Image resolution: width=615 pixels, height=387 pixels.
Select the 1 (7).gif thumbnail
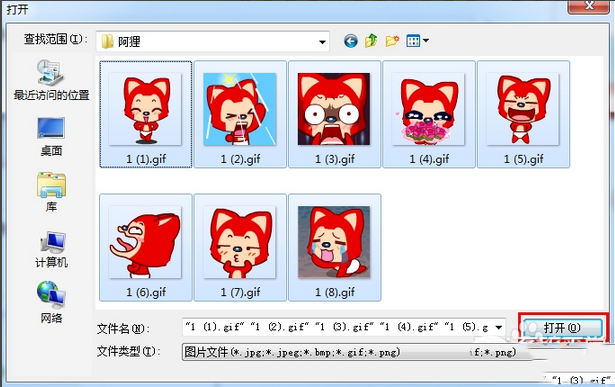(x=240, y=247)
